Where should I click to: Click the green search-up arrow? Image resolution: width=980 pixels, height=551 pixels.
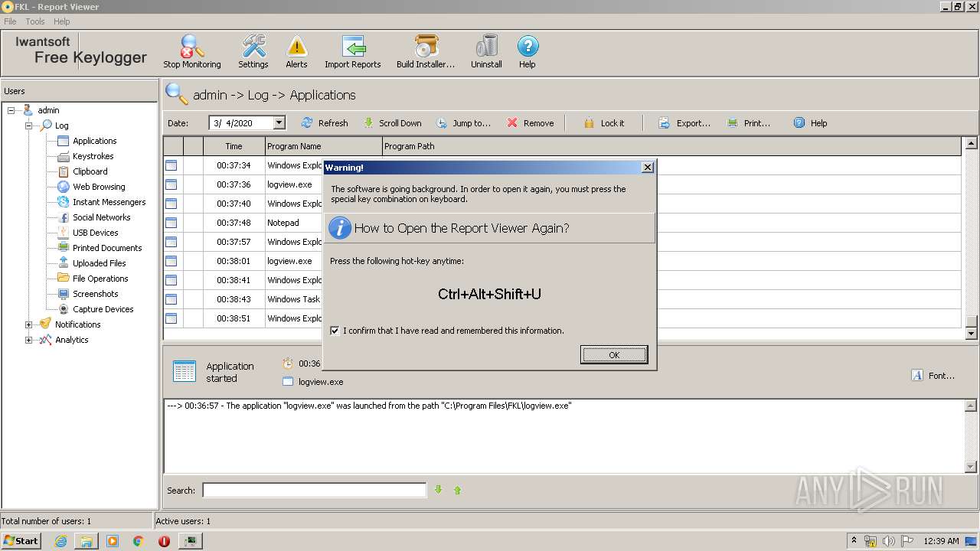pyautogui.click(x=457, y=490)
